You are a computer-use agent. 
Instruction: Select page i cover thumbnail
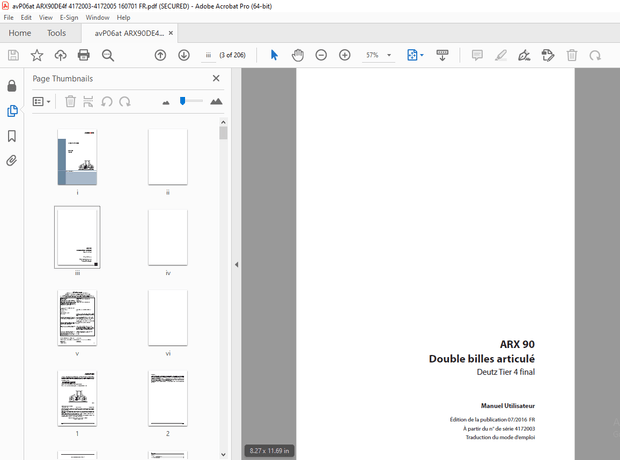(77, 157)
